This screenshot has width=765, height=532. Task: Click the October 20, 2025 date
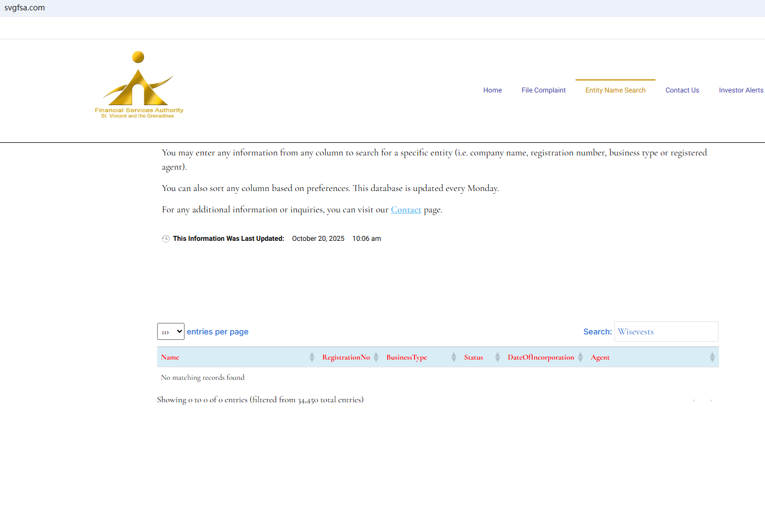[318, 239]
